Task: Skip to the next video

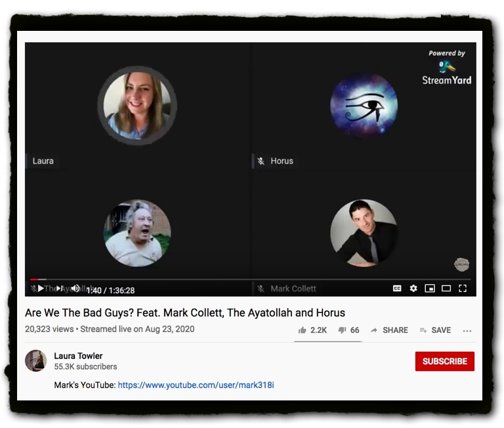Action: click(59, 288)
